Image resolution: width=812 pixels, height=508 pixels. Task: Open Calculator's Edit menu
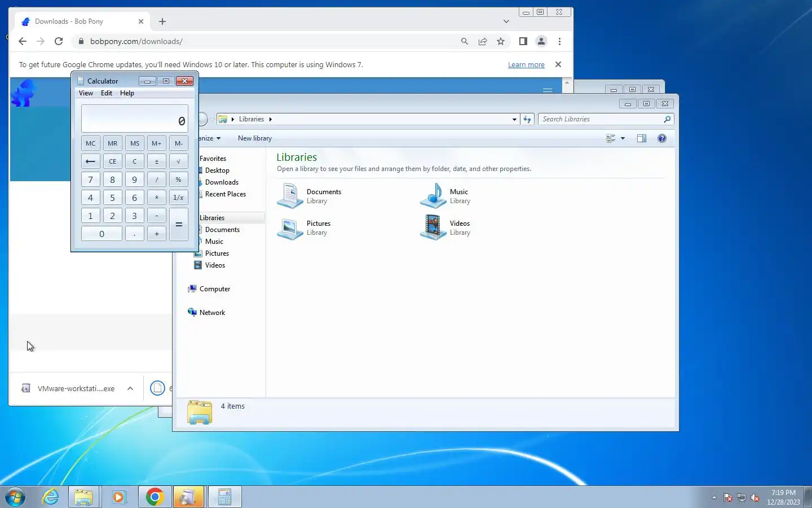click(x=107, y=93)
